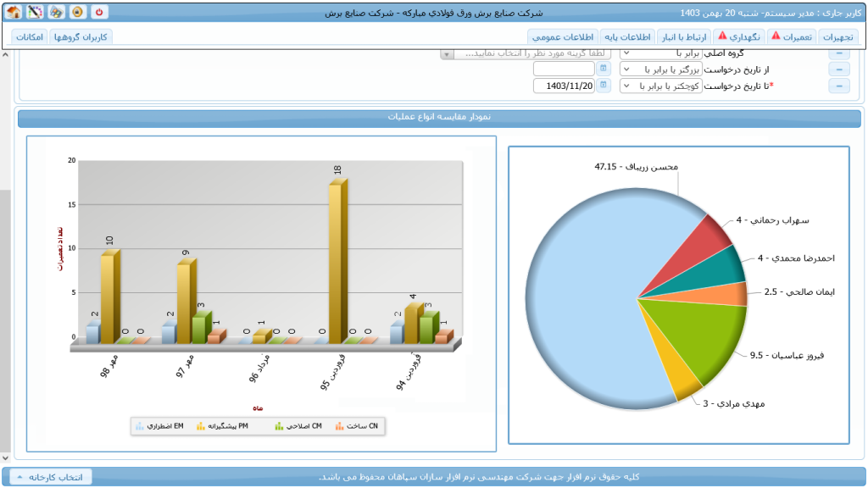Open the calendar picker beside تا تاریخ درخواست
This screenshot has height=488, width=868.
click(x=603, y=85)
